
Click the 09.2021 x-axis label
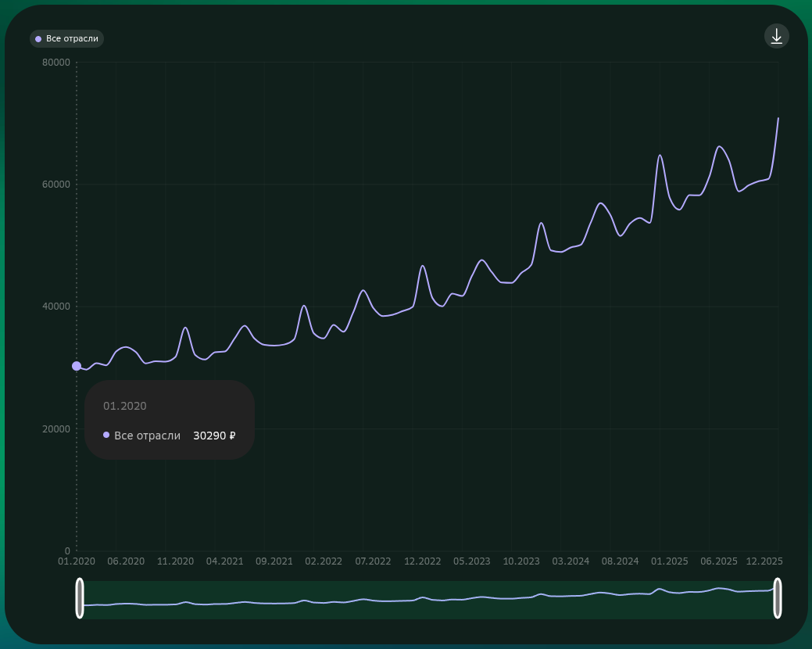(274, 561)
